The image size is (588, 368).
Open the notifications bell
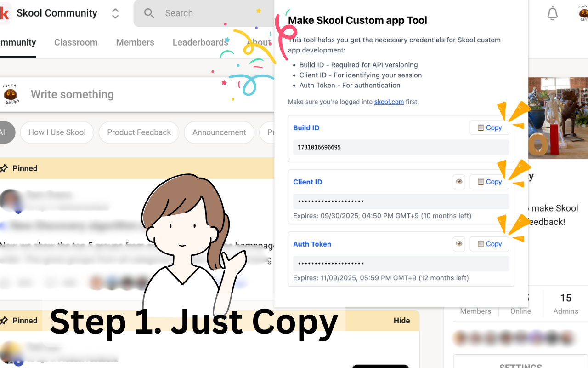553,13
